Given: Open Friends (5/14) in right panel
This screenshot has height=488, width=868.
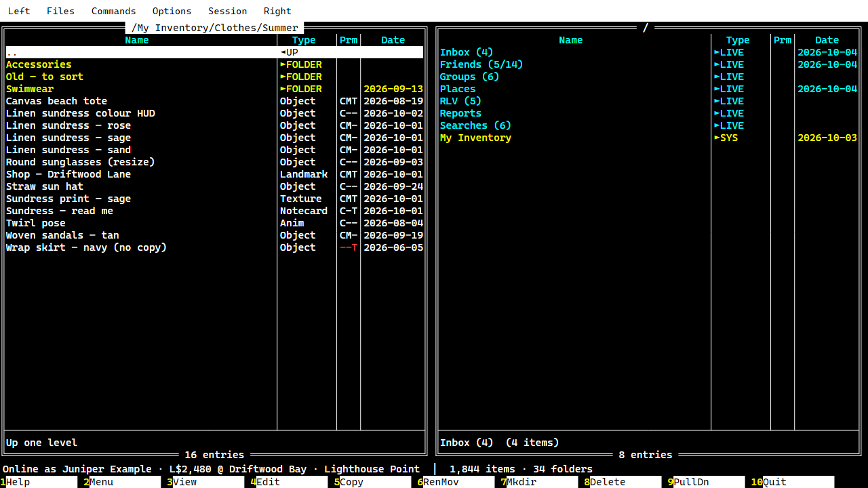Looking at the screenshot, I should click(648, 64).
